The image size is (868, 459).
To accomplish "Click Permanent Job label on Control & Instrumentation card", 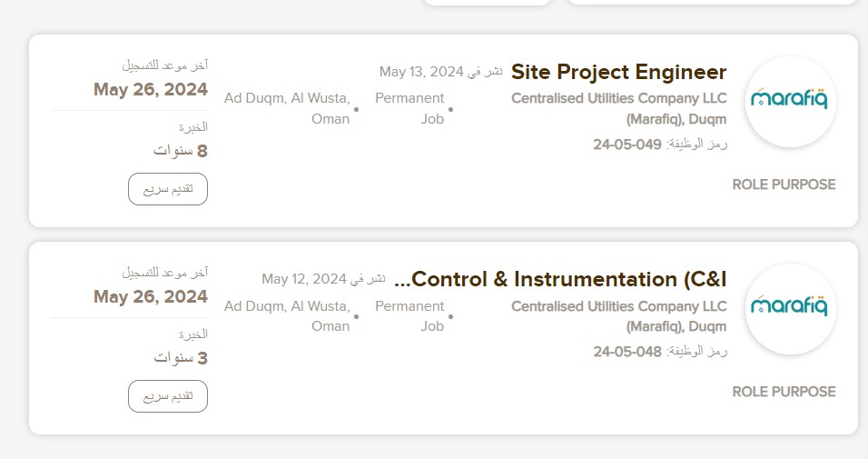I will [x=409, y=316].
